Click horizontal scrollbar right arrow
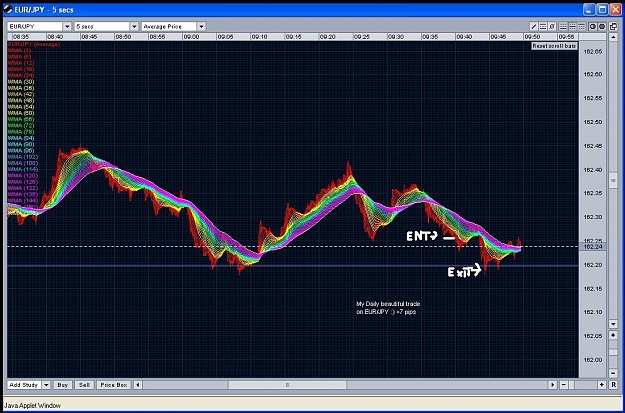625x413 pixels. click(552, 385)
